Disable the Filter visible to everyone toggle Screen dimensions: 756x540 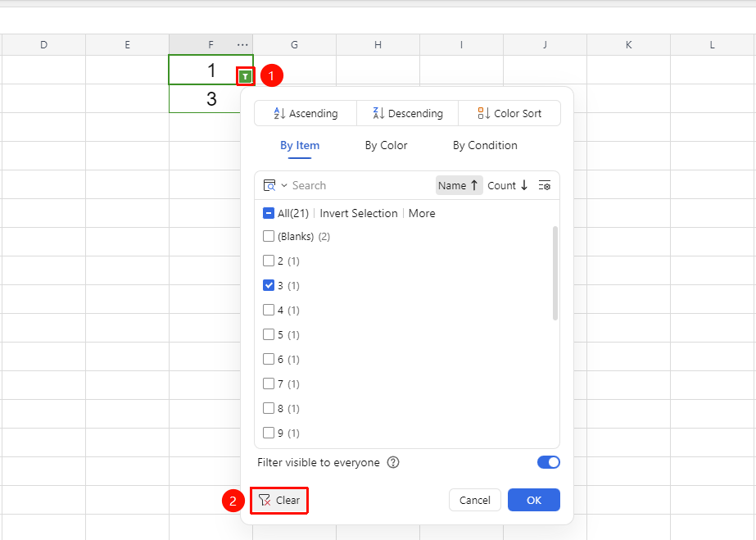(549, 462)
